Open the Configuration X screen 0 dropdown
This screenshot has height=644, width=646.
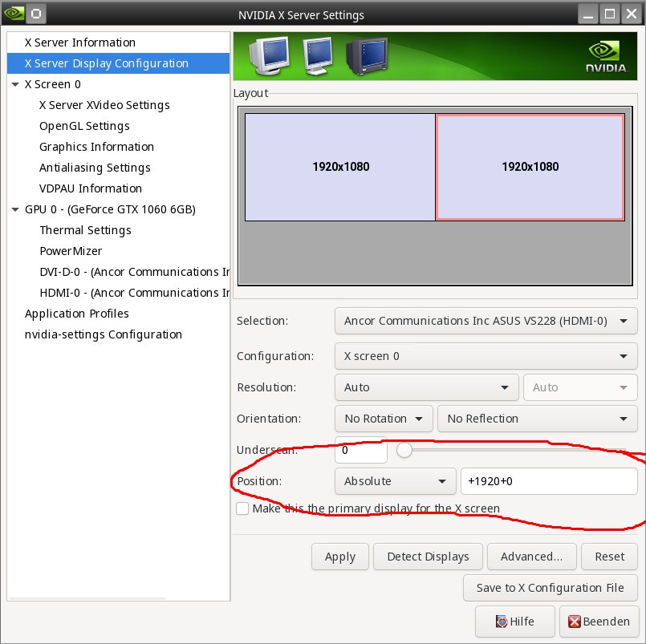tap(486, 356)
